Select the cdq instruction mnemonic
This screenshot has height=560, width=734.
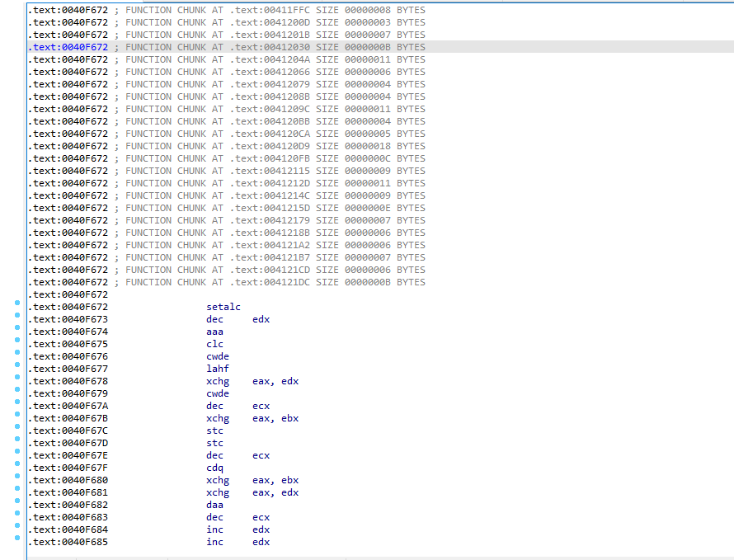pyautogui.click(x=214, y=468)
